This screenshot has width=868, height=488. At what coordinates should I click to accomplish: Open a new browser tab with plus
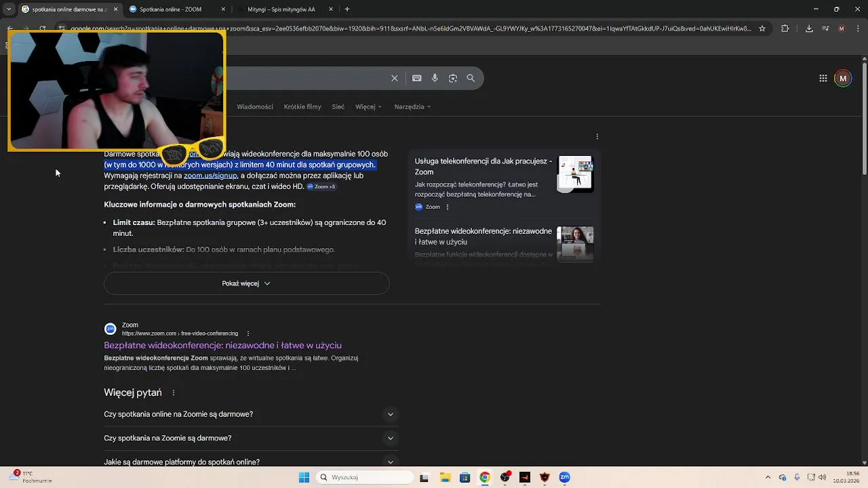pos(347,9)
